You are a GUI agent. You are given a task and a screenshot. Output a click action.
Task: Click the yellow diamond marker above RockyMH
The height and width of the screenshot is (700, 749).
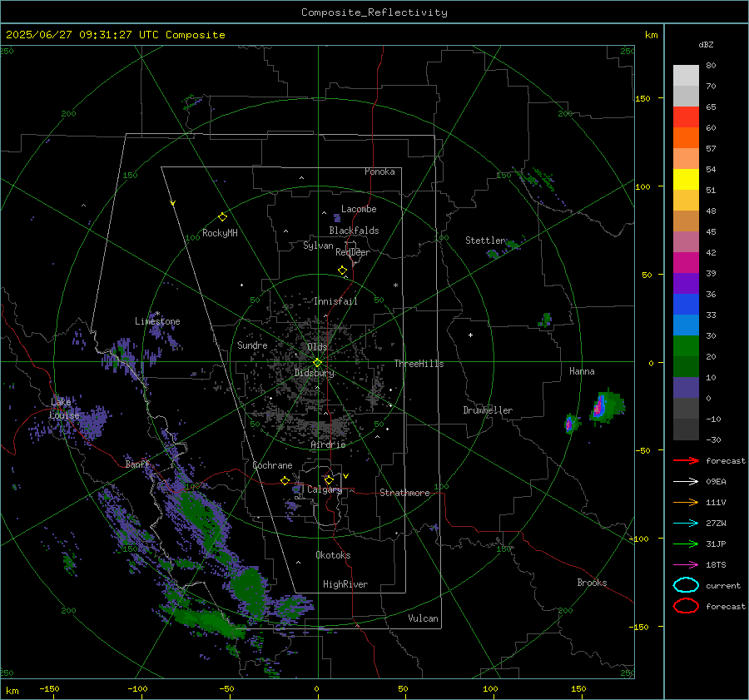coord(222,217)
